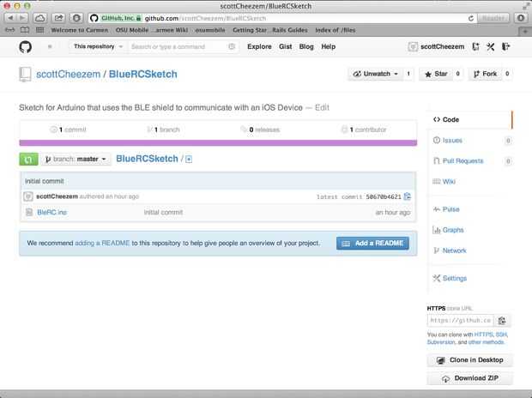Click the sign out icon
The width and height of the screenshot is (532, 398).
(506, 47)
